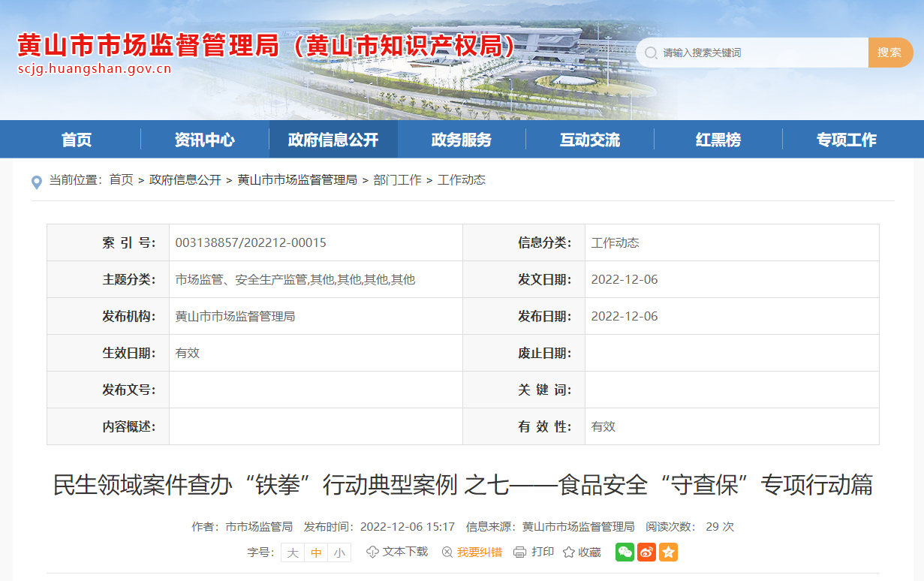
Task: Select index number 003138857/202212-00015
Action: [251, 243]
